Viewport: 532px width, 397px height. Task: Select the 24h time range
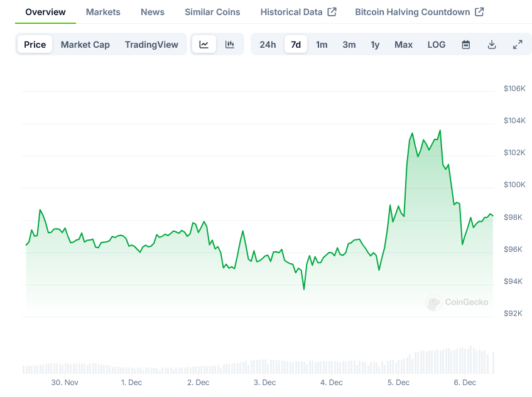click(268, 45)
